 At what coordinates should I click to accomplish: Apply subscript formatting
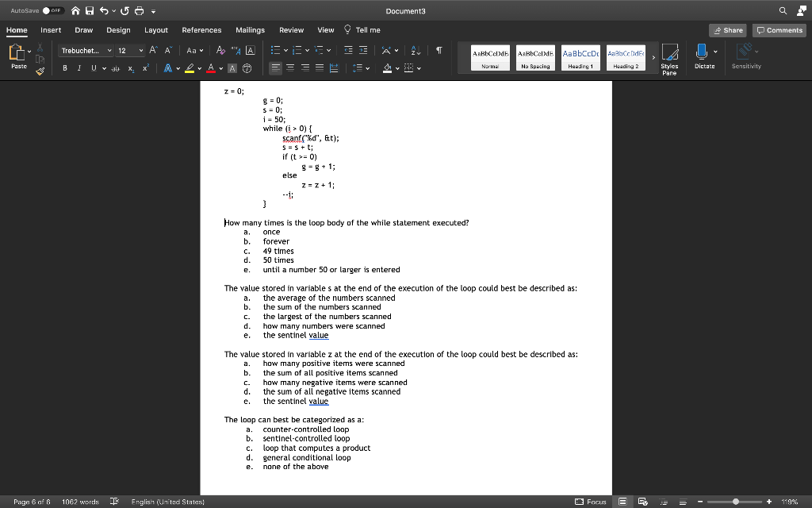click(131, 67)
